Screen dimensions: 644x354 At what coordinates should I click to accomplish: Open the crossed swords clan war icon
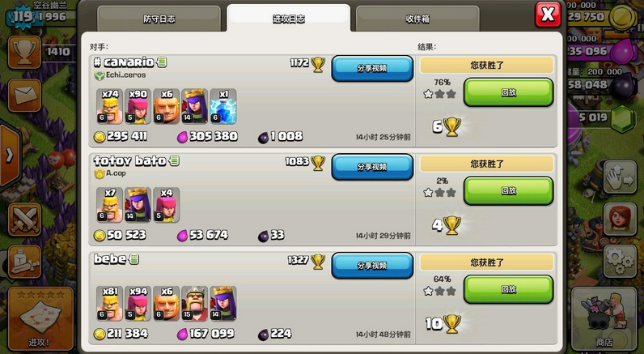point(24,220)
